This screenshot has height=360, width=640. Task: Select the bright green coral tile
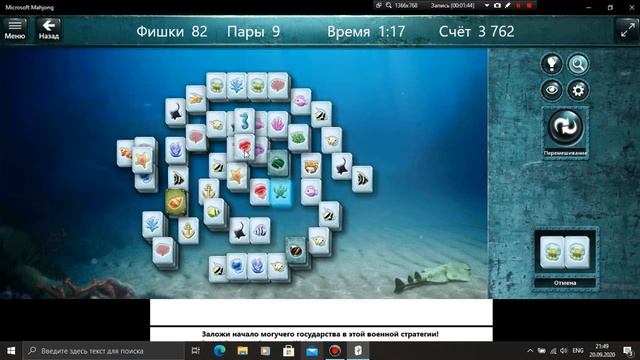(x=298, y=138)
